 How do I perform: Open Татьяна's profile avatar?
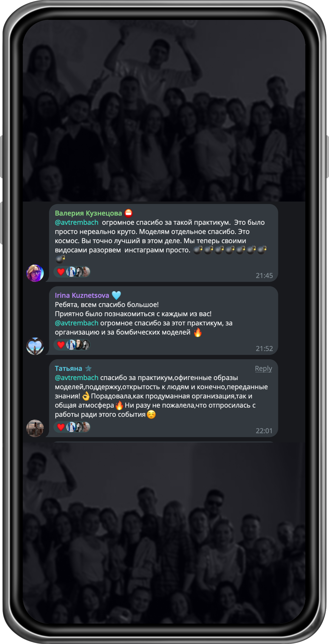35,428
